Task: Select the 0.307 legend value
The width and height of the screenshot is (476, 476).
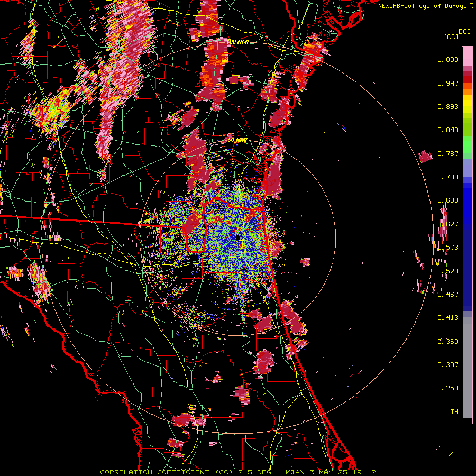Action: (x=448, y=364)
